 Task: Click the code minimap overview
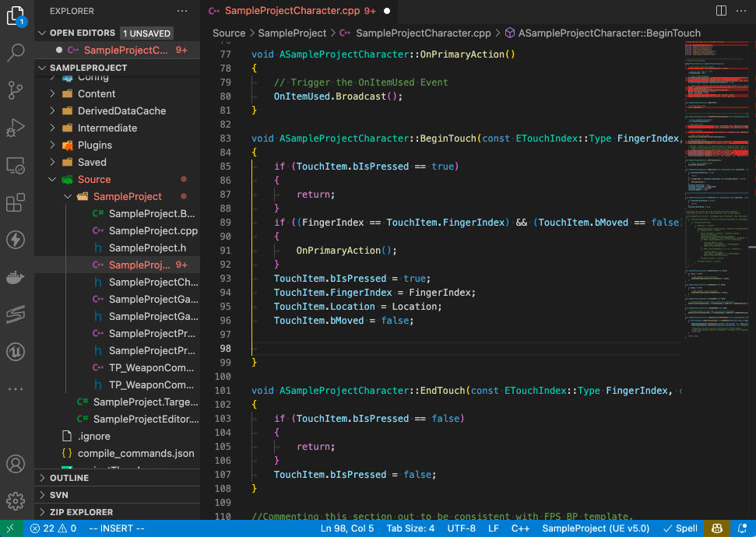tap(716, 191)
